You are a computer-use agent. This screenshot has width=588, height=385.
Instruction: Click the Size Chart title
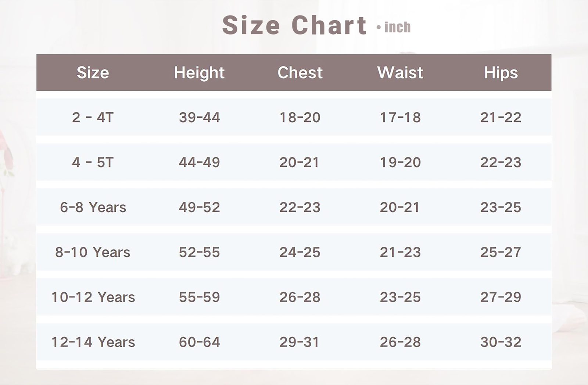coord(294,25)
